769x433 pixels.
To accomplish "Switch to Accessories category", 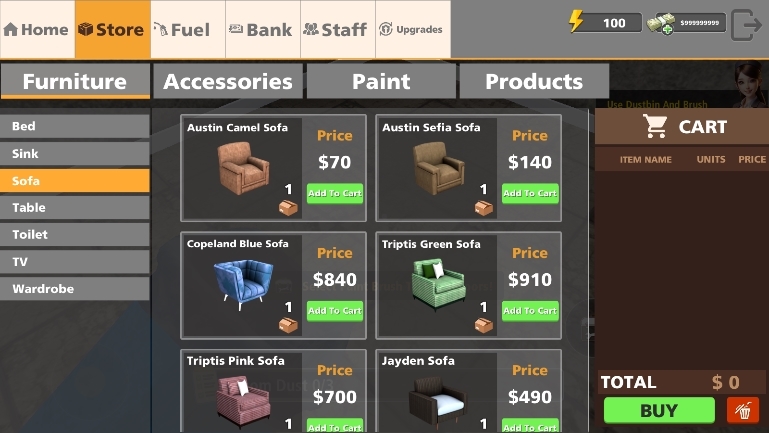I will coord(228,81).
